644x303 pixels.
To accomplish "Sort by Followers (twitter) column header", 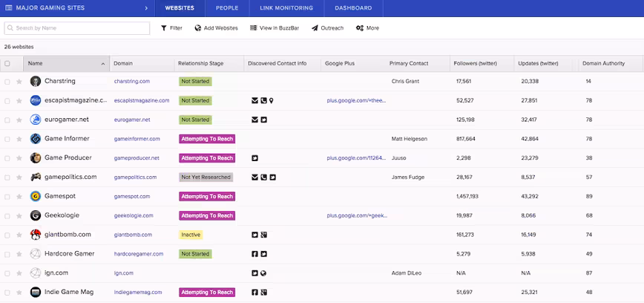I will coord(475,63).
